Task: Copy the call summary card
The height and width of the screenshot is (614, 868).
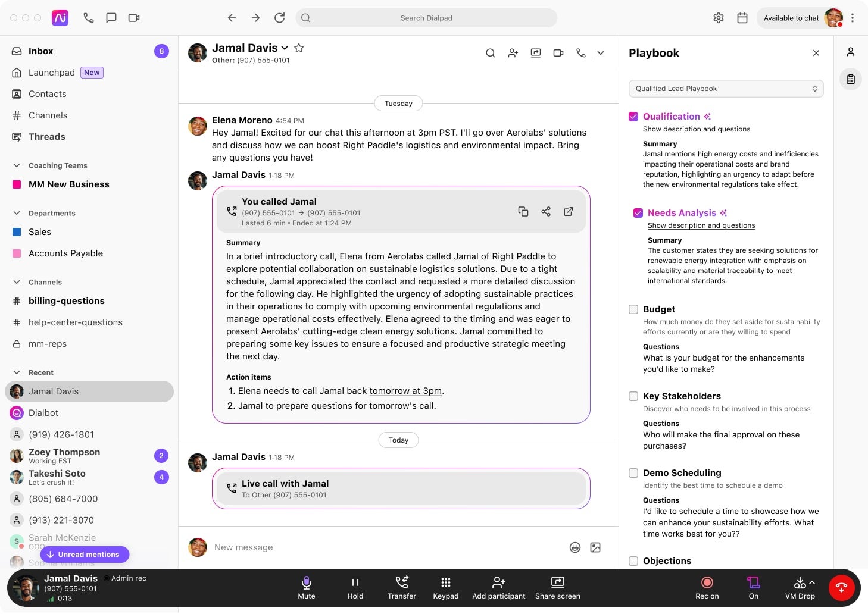Action: [523, 211]
